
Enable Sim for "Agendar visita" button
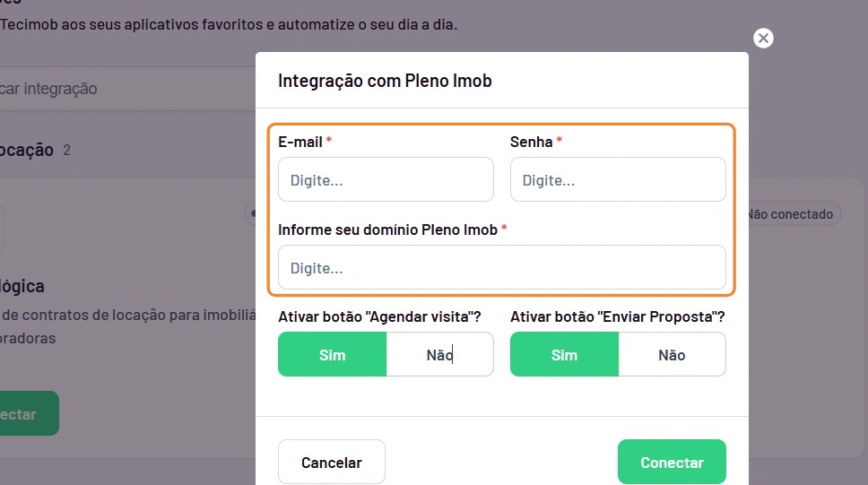coord(332,354)
